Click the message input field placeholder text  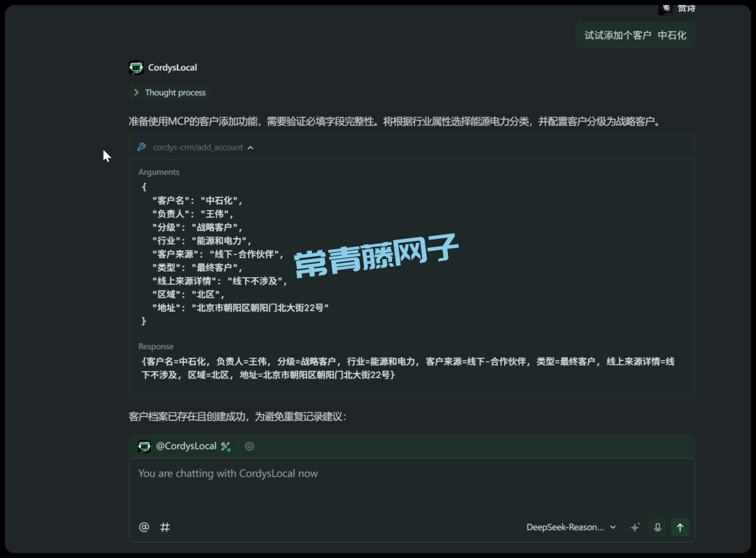tap(228, 474)
